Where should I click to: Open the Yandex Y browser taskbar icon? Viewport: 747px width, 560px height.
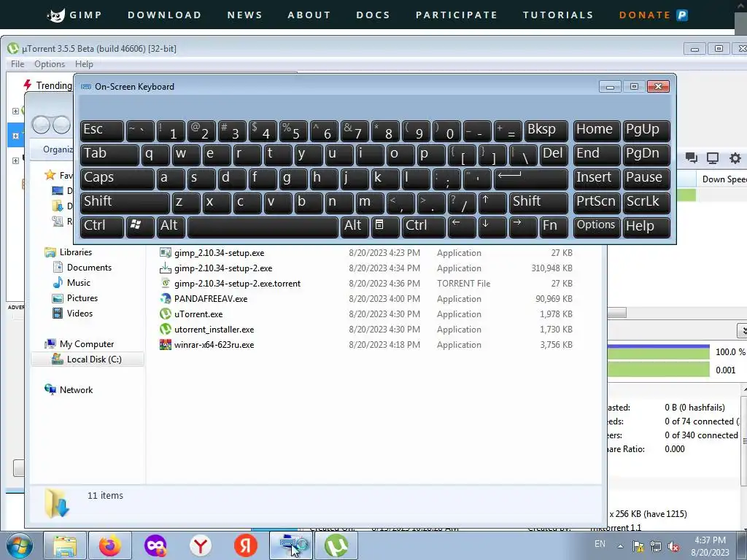(201, 545)
